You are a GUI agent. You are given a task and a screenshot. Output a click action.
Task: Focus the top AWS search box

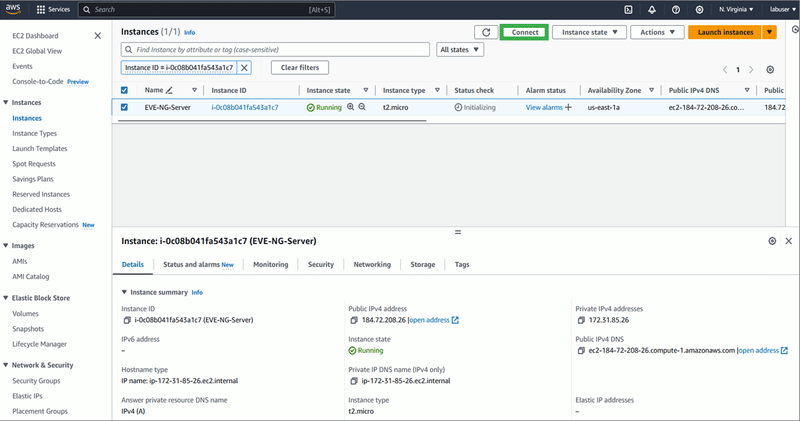pyautogui.click(x=207, y=9)
